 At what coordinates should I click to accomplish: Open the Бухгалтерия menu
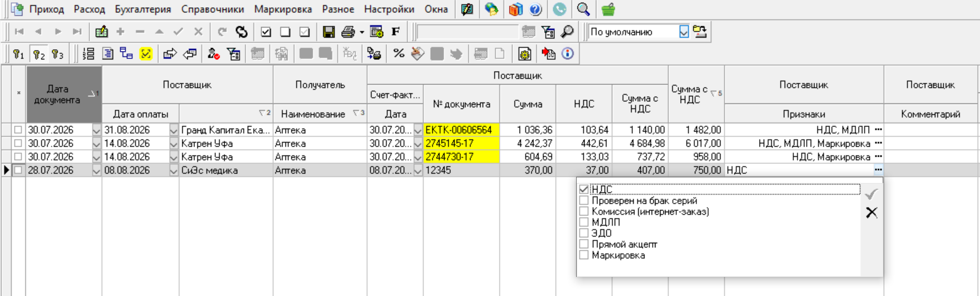[x=143, y=9]
